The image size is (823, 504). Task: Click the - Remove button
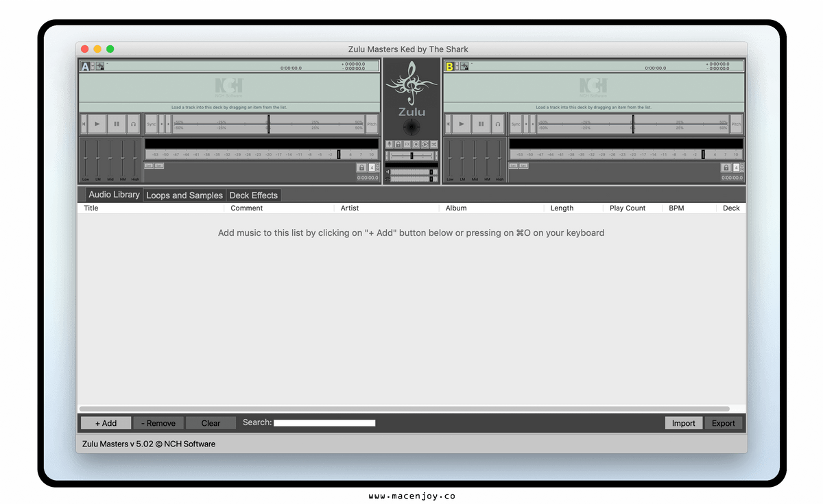tap(158, 423)
